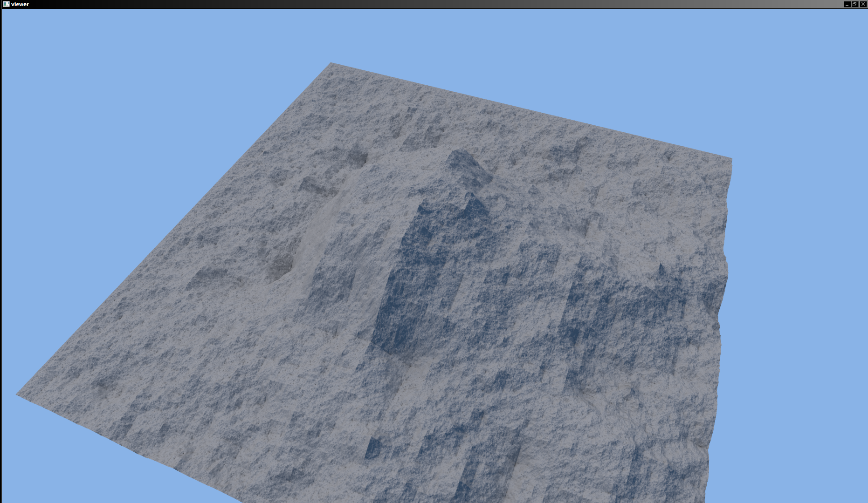Click the topmost far corner of the terrain
Image resolution: width=868 pixels, height=503 pixels.
tap(331, 64)
